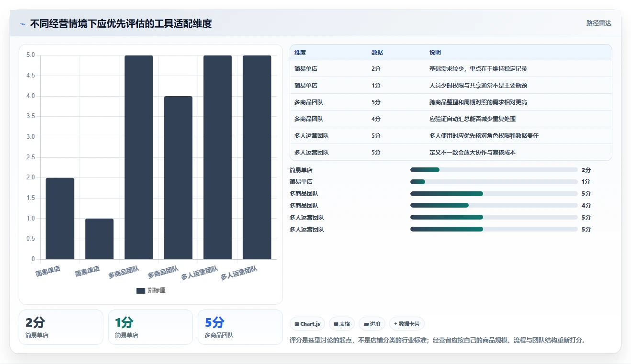This screenshot has height=364, width=631.
Task: Click the 表格 chip
Action: coord(342,324)
